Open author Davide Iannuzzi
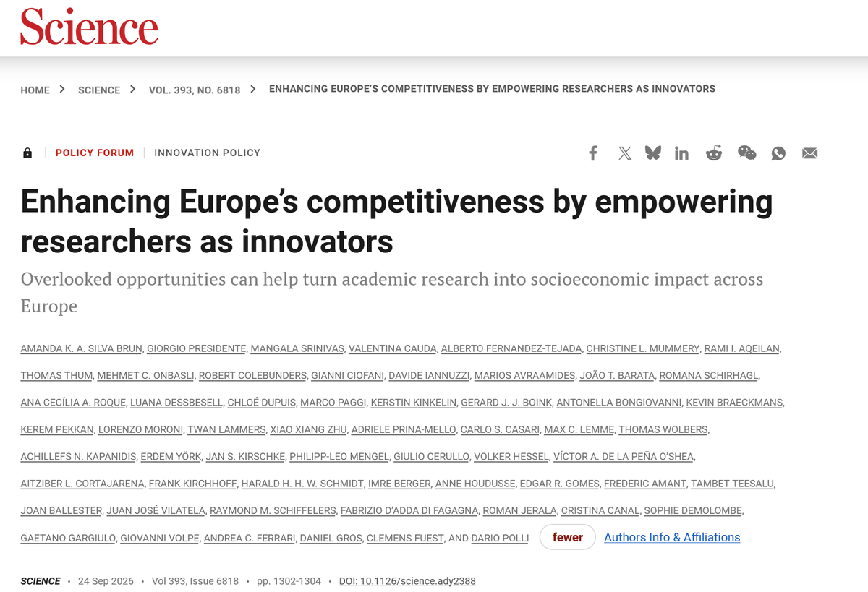The width and height of the screenshot is (868, 592). click(430, 375)
